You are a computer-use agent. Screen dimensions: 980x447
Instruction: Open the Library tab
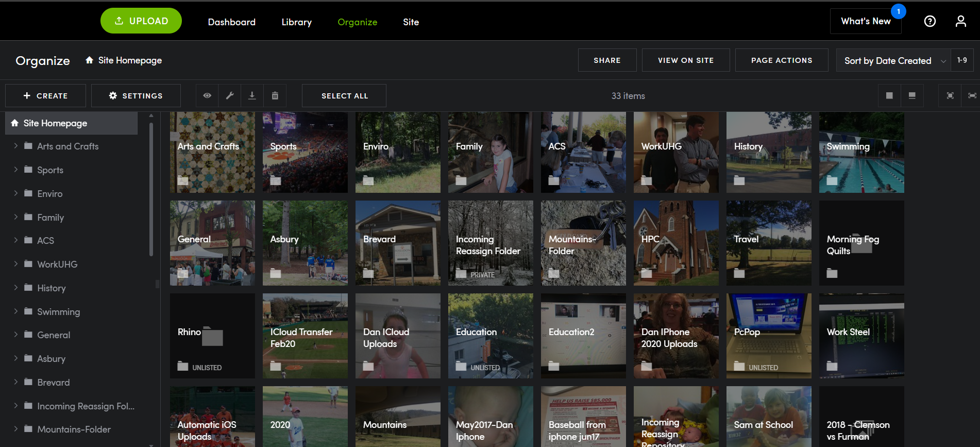(297, 22)
